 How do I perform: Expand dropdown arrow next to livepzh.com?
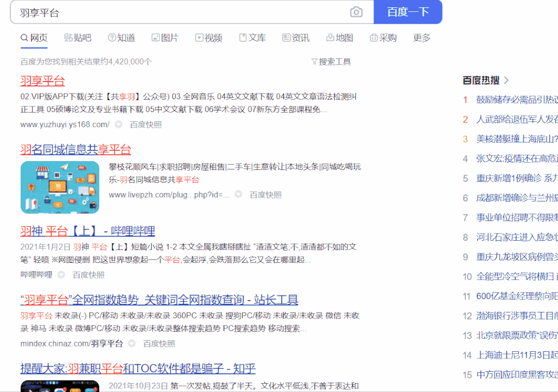238,194
